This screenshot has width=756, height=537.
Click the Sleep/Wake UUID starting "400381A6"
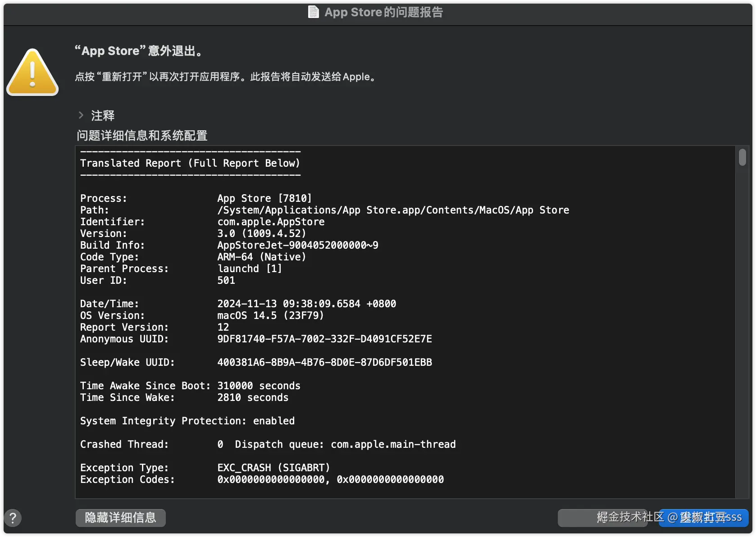tap(325, 362)
